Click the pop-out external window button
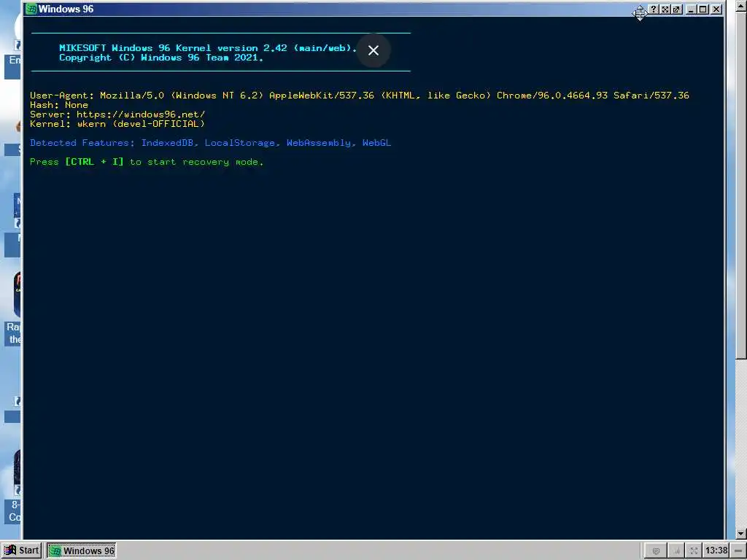The width and height of the screenshot is (747, 560). tap(676, 9)
